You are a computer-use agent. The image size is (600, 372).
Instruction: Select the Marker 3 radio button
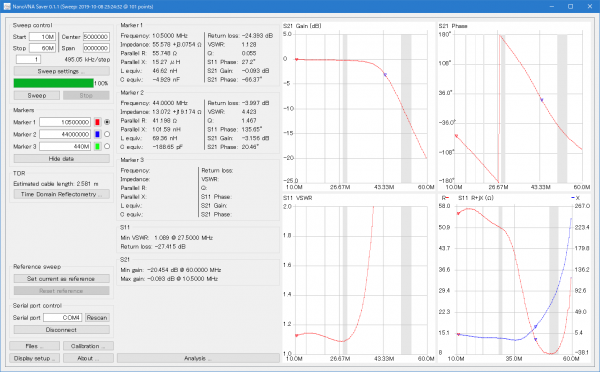107,146
